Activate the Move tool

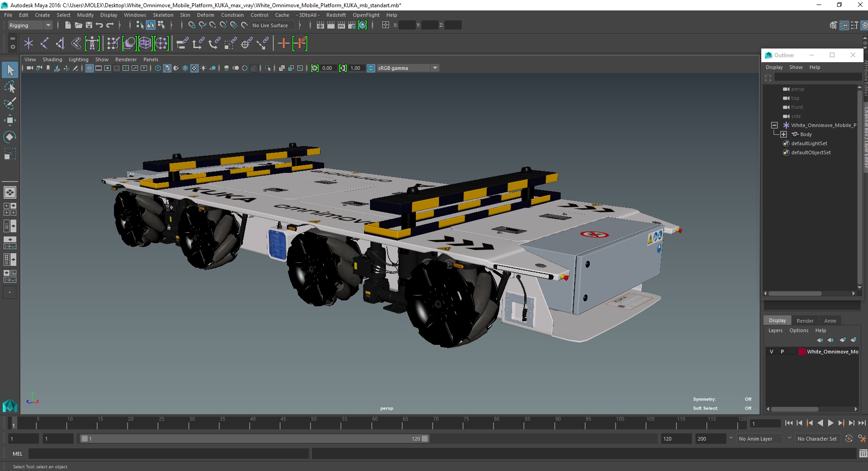(10, 120)
